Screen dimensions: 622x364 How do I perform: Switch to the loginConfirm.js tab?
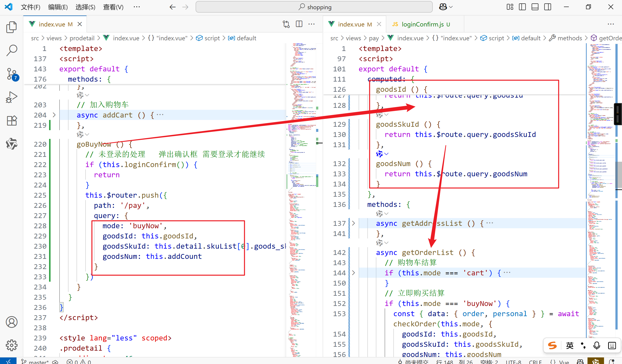422,24
